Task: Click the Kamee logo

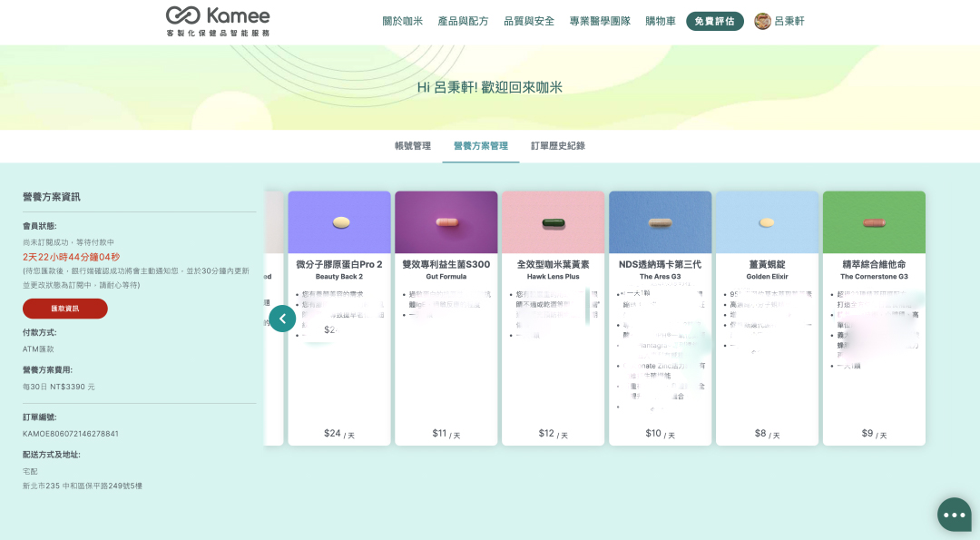Action: (x=218, y=21)
